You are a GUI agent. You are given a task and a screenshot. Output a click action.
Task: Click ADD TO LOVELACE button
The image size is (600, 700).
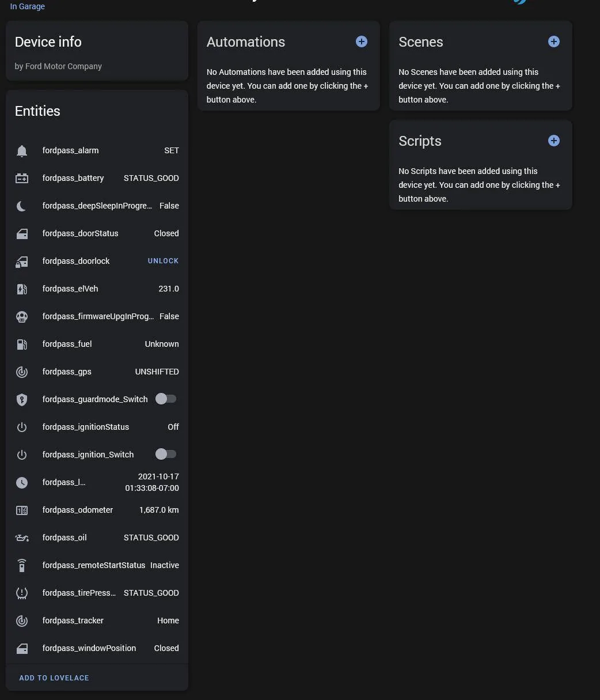pyautogui.click(x=54, y=678)
